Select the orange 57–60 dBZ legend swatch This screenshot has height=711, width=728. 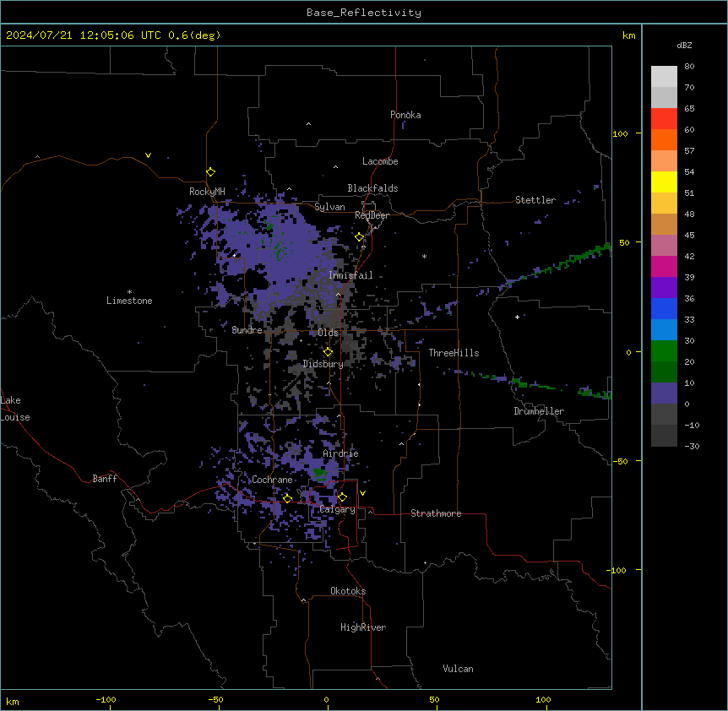click(x=664, y=139)
